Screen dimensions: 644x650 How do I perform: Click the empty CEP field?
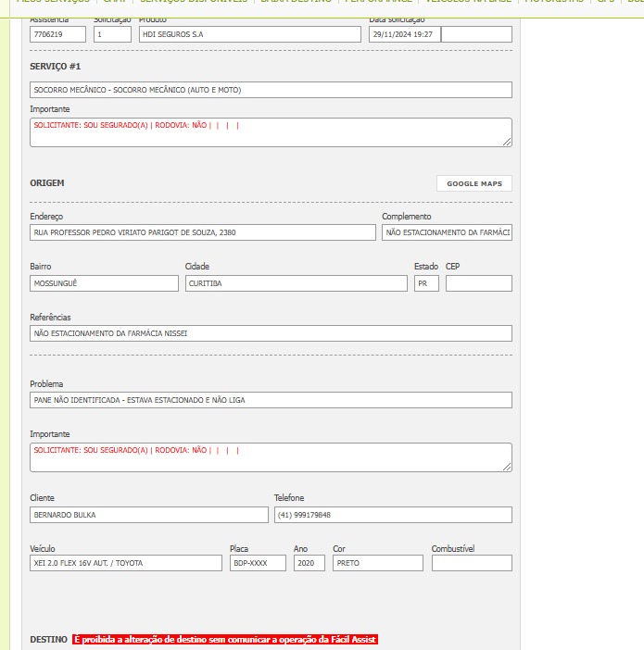[x=479, y=283]
